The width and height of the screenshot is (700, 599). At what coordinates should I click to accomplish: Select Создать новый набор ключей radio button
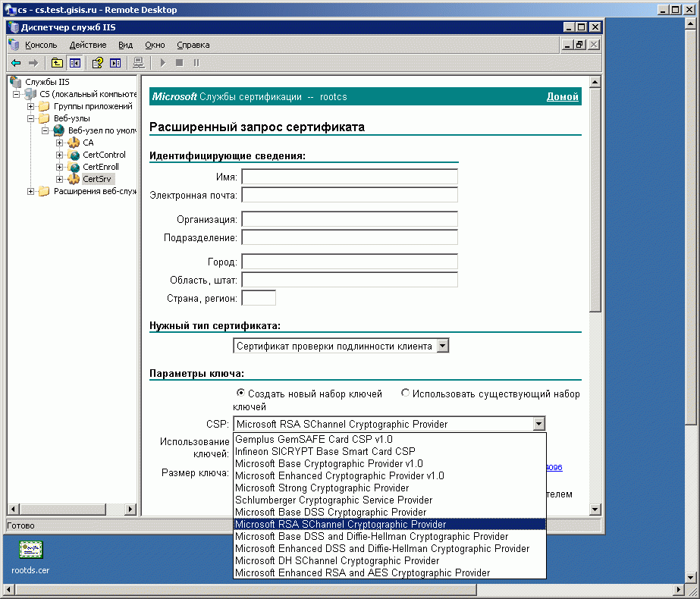click(240, 393)
